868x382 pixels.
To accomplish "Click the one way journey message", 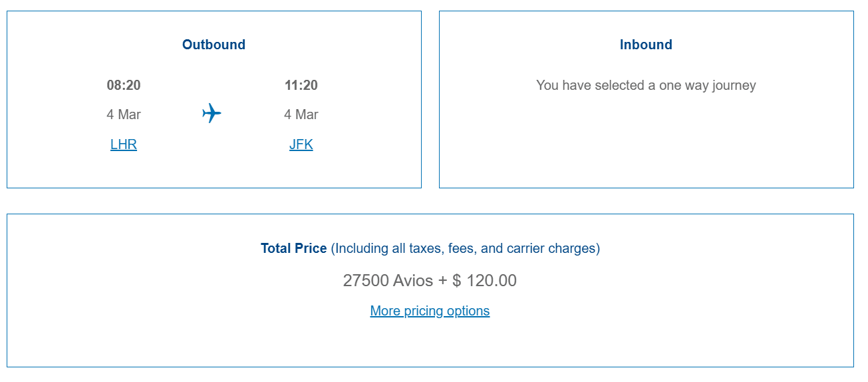I will click(x=646, y=85).
